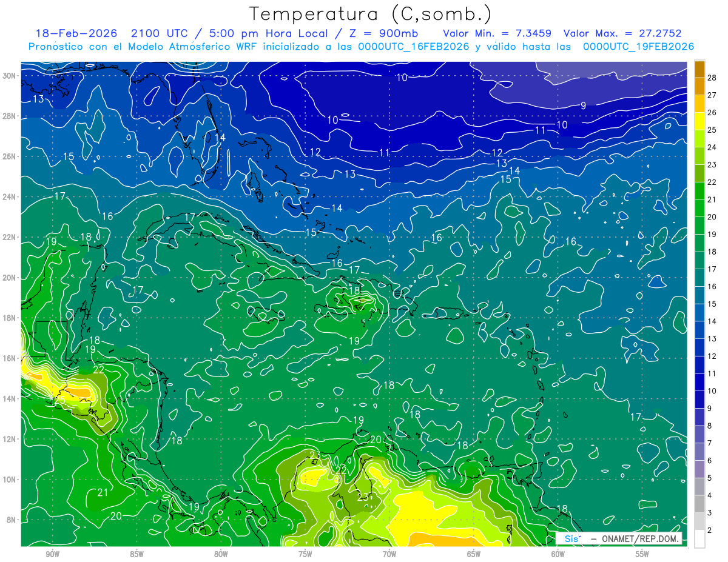Click the '15' label on the color scale
This screenshot has height=562, width=728.
pos(713,304)
